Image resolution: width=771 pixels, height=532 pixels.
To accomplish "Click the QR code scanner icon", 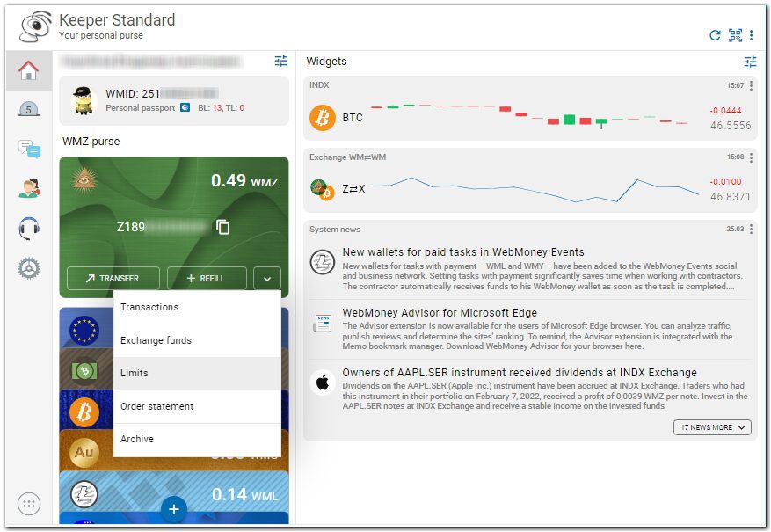I will coord(735,35).
